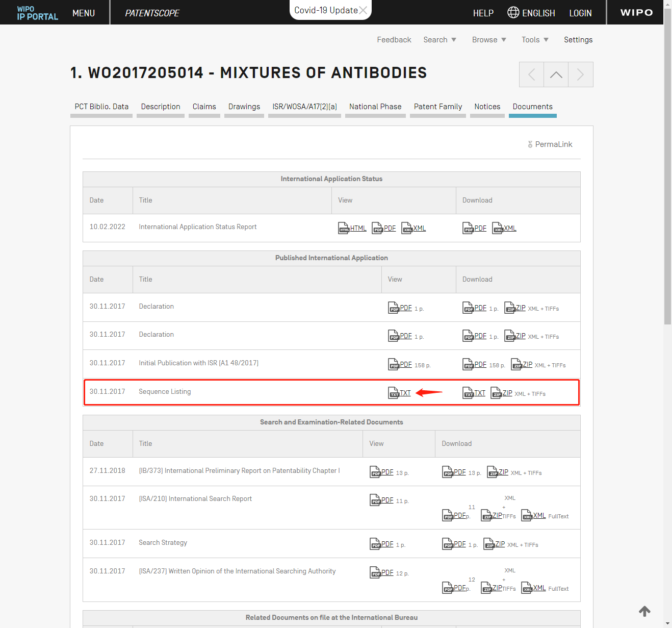
Task: Click the globe language icon
Action: coord(513,13)
